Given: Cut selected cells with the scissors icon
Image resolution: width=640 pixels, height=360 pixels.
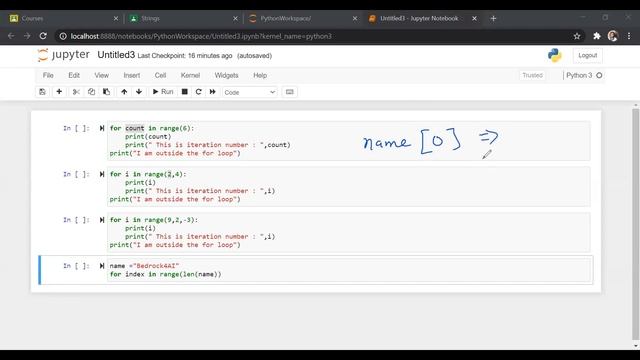Looking at the screenshot, I should coord(76,92).
